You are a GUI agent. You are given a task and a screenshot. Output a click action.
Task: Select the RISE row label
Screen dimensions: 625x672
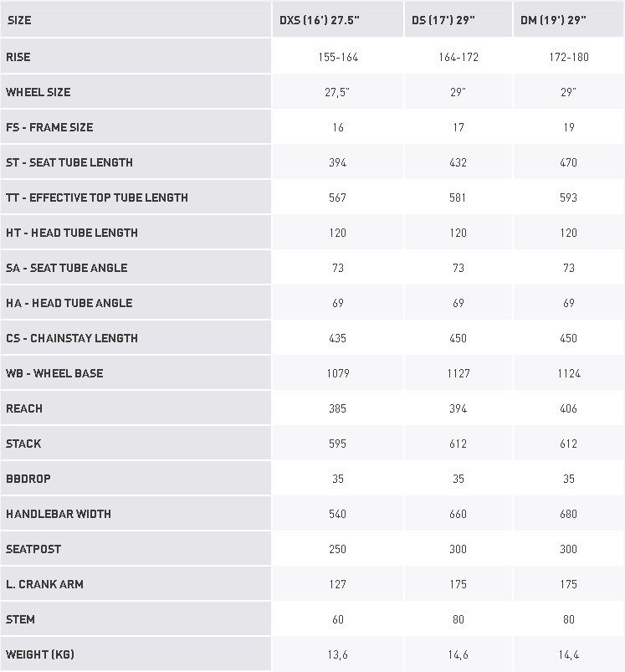18,57
